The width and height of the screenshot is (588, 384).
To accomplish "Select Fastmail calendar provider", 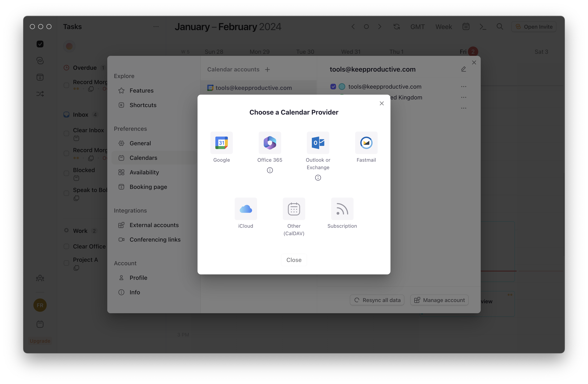I will [x=366, y=143].
